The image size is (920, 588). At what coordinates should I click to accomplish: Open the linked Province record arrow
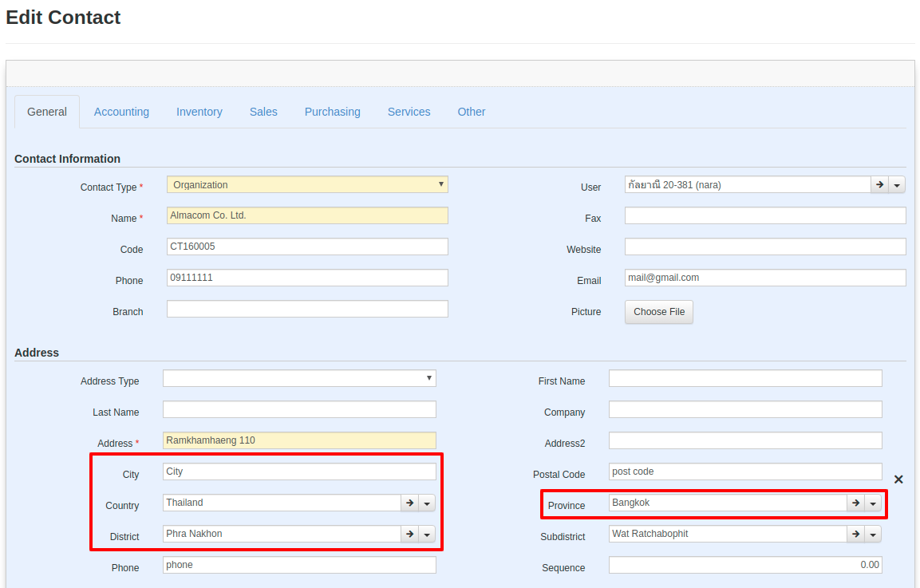tap(855, 503)
